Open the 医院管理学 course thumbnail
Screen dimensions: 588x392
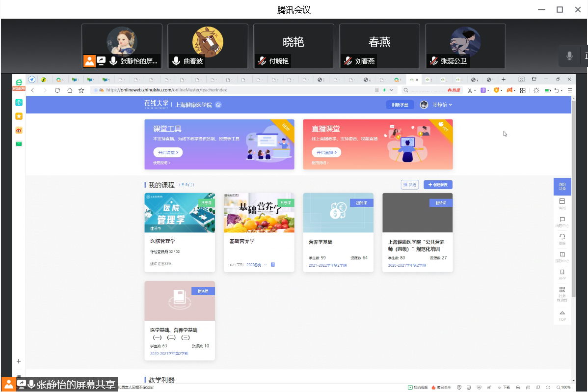click(x=180, y=213)
